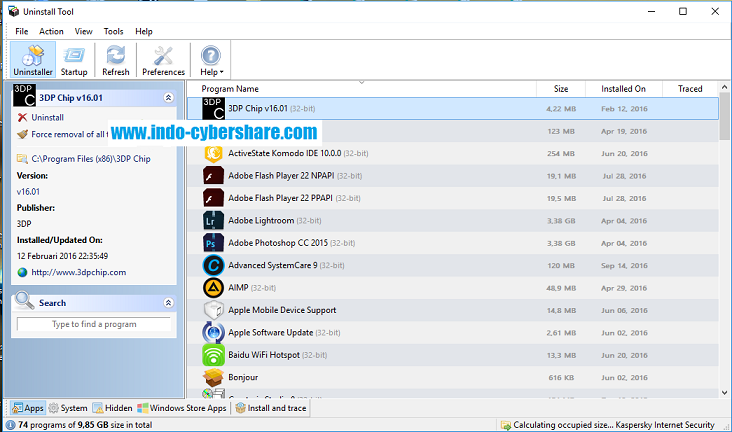This screenshot has height=432, width=732.
Task: Switch to the System tab
Action: pyautogui.click(x=68, y=408)
